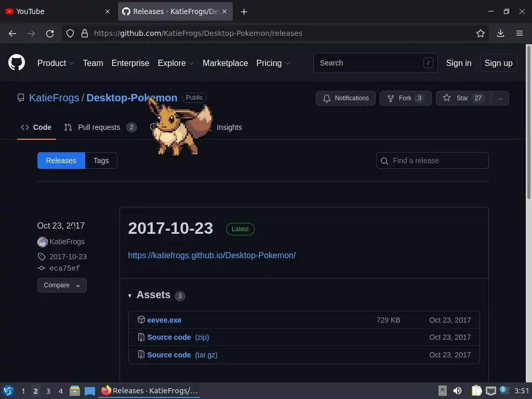This screenshot has width=532, height=399.
Task: Click the zip file icon for Source code (zip)
Action: coord(141,337)
